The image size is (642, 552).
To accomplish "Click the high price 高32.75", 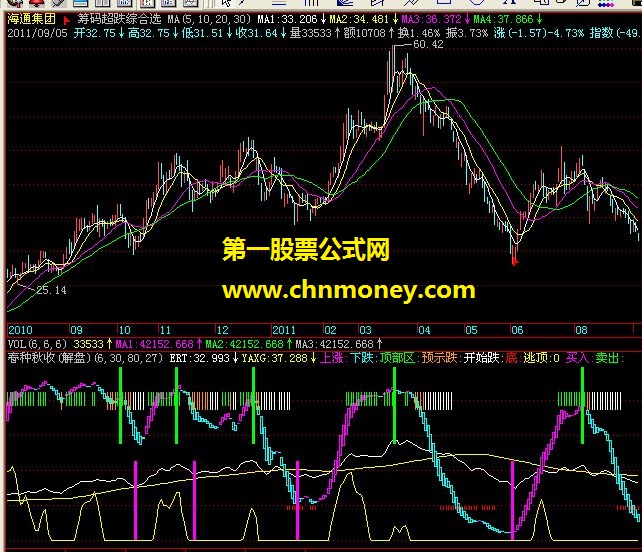I will pyautogui.click(x=149, y=33).
